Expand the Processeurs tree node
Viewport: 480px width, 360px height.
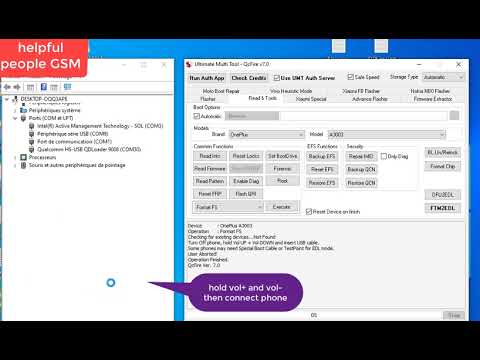point(15,157)
